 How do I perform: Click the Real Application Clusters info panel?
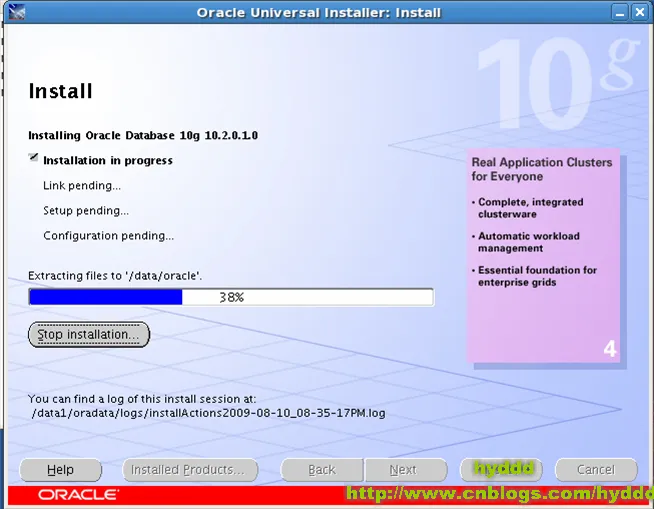coord(543,255)
